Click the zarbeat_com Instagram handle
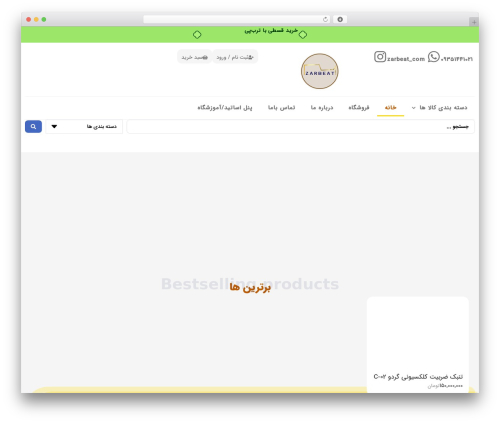The width and height of the screenshot is (500, 423). (x=406, y=59)
